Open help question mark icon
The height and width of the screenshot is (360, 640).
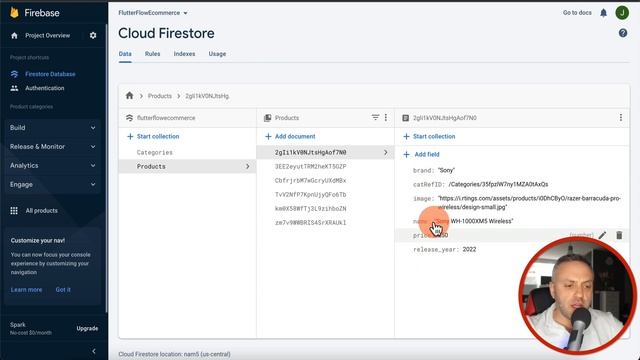(623, 33)
